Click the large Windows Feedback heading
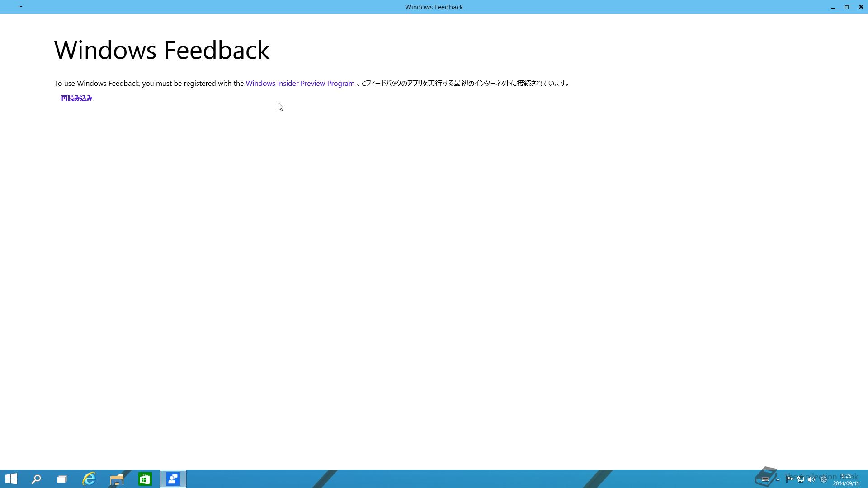The width and height of the screenshot is (868, 488). [x=162, y=50]
